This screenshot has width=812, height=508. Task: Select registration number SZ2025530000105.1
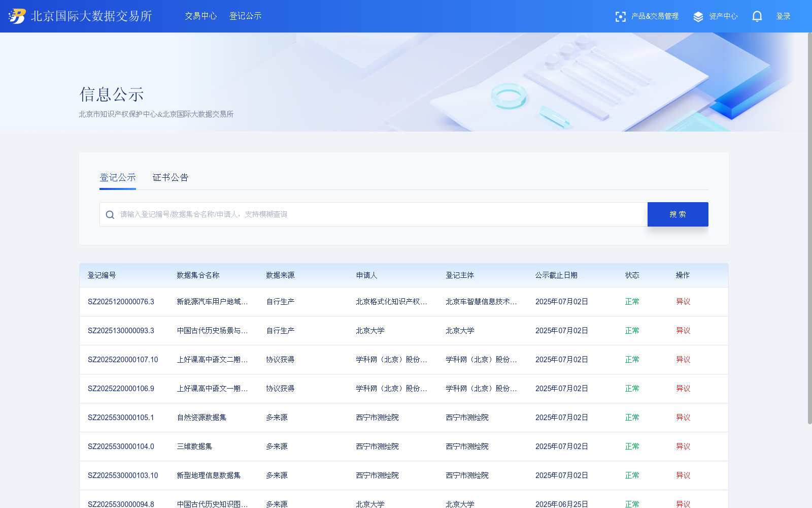(121, 418)
